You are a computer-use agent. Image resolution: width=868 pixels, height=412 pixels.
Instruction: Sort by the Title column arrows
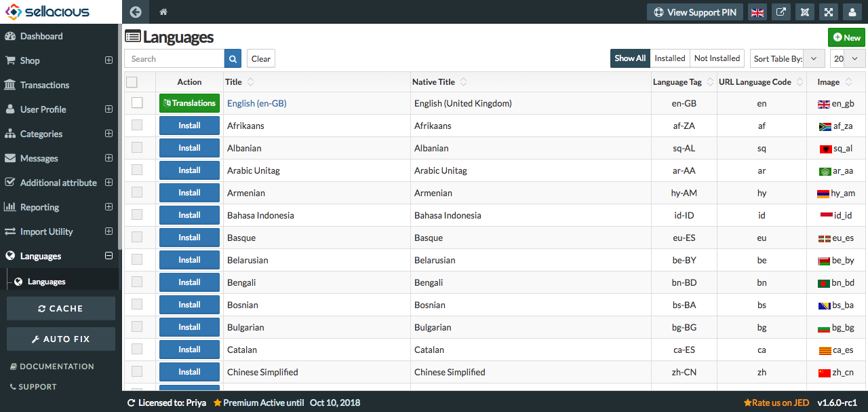tap(250, 82)
